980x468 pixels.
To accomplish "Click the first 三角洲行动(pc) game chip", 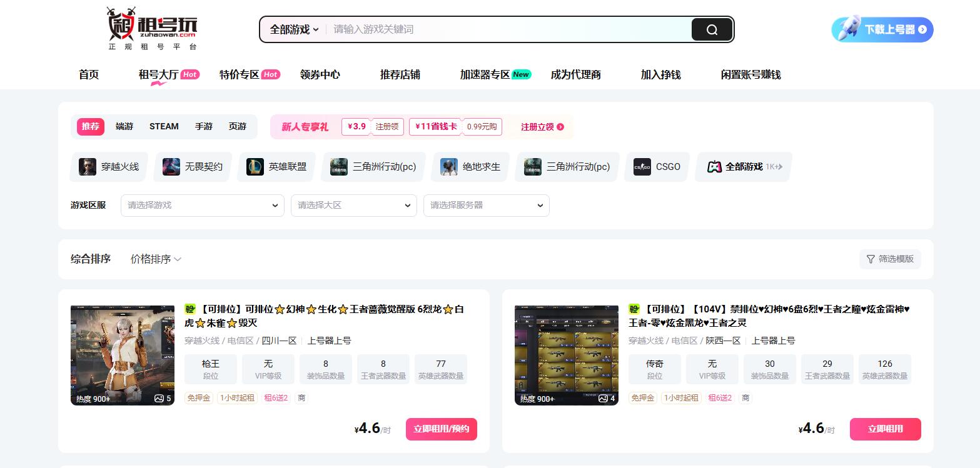I will click(373, 167).
